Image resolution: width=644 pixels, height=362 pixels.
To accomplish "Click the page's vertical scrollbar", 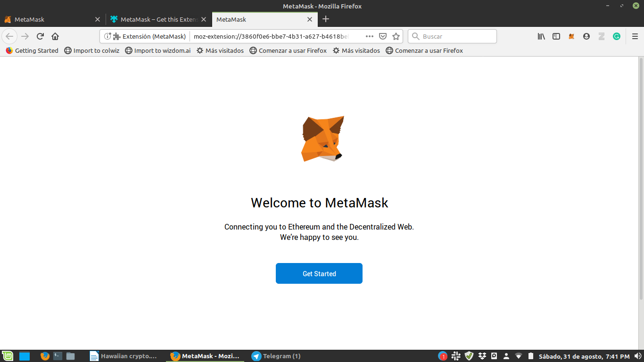I will (641, 178).
